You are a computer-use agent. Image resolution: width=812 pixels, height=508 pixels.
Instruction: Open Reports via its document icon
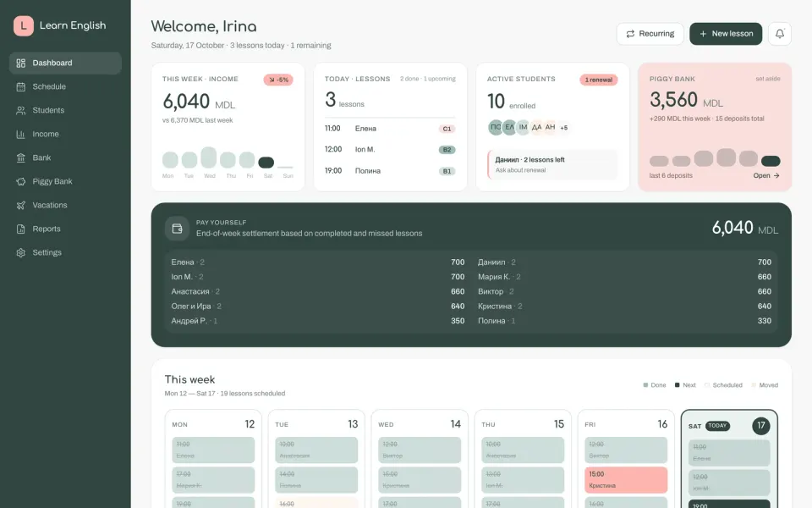tap(20, 229)
